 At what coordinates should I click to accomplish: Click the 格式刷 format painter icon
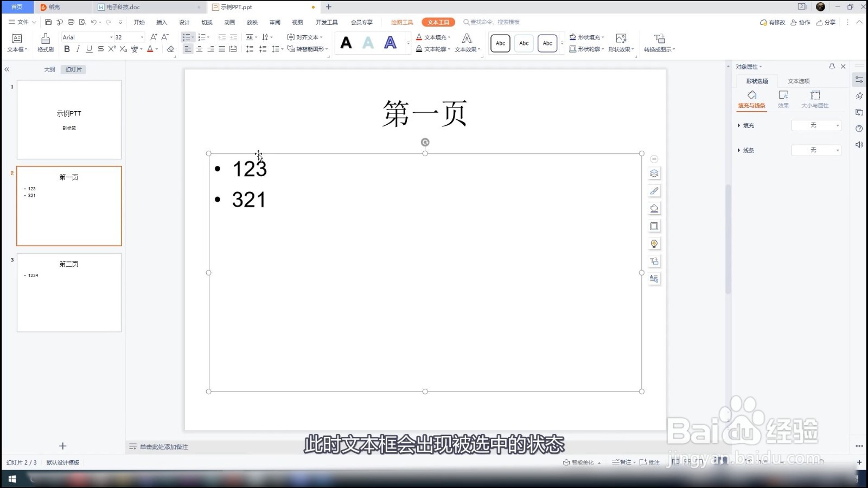(x=46, y=43)
